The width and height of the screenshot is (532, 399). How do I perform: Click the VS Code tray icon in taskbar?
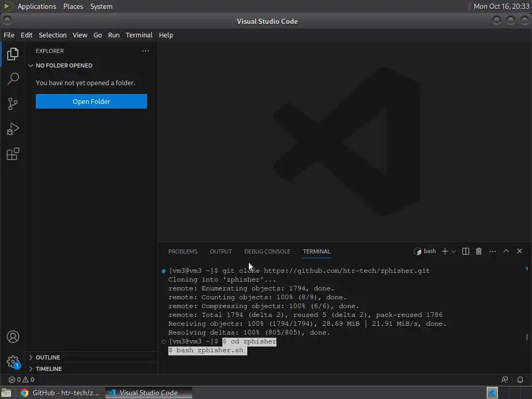[x=492, y=393]
